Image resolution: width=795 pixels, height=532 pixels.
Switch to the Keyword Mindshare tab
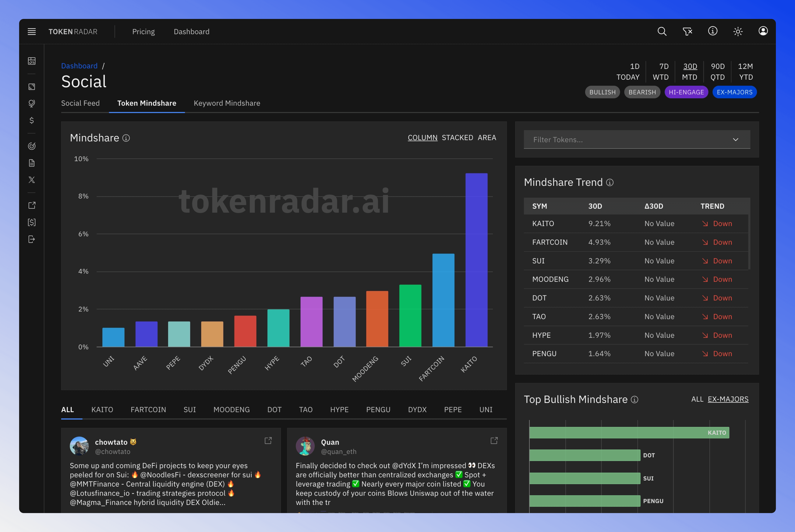point(227,103)
